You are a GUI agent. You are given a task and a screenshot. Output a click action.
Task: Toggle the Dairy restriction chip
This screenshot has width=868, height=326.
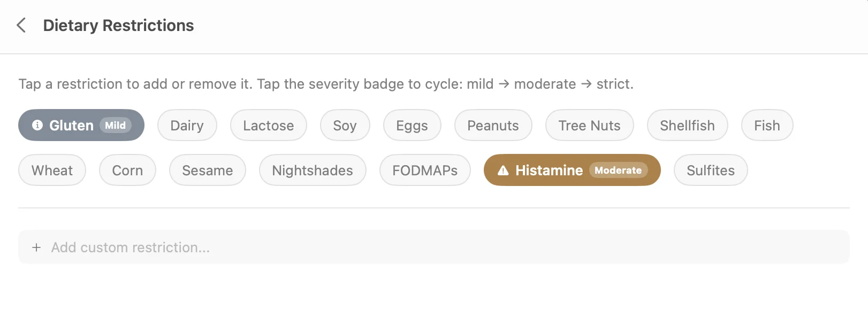[187, 125]
